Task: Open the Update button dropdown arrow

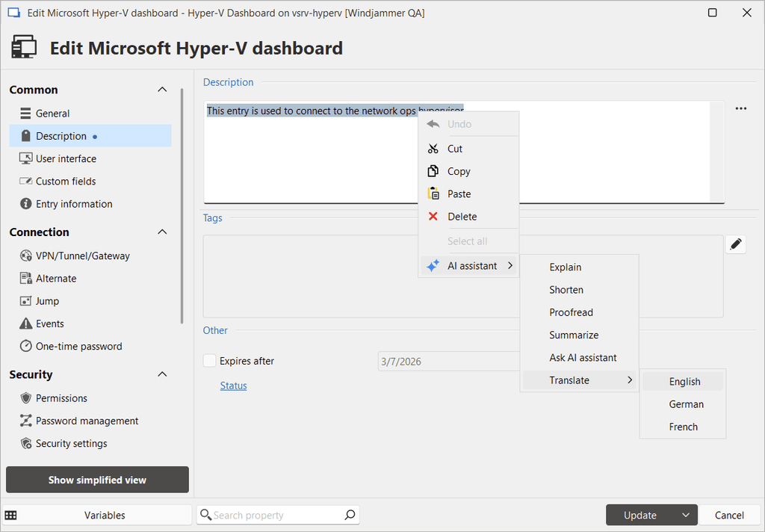Action: (685, 515)
